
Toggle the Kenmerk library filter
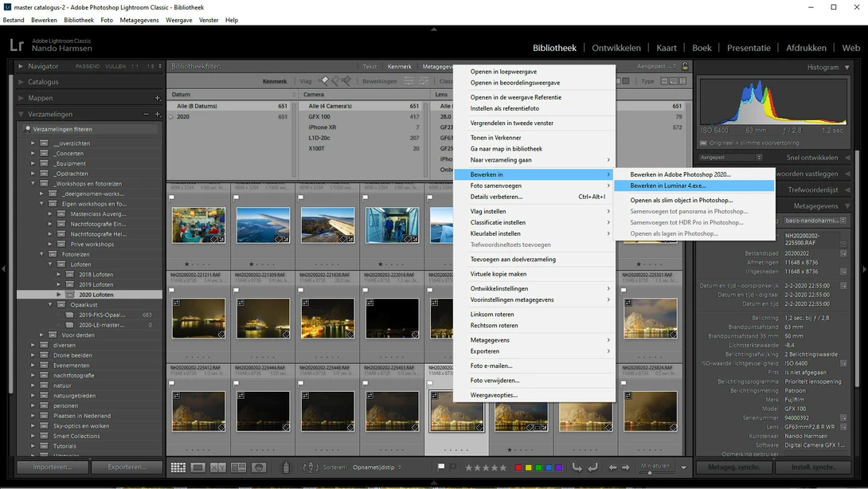pos(399,66)
